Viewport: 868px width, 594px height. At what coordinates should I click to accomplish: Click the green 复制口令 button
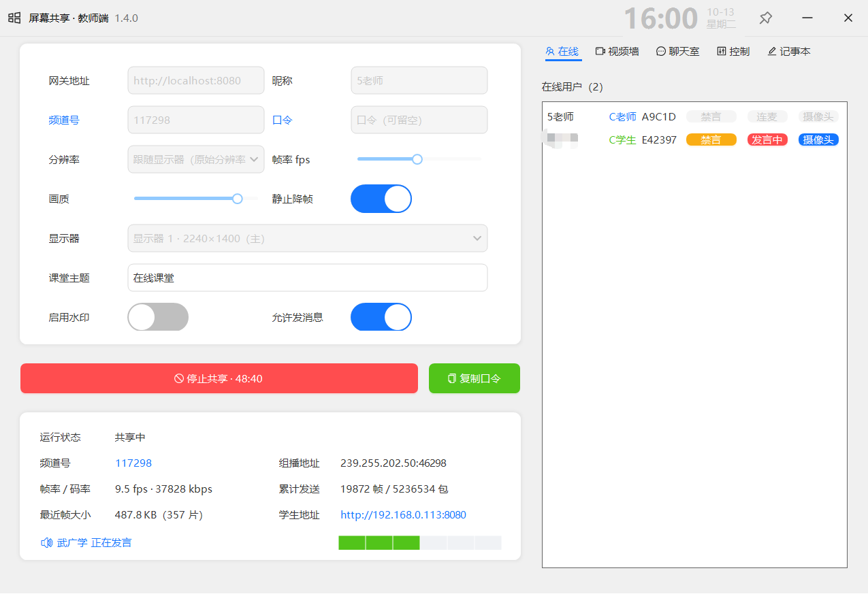[475, 378]
